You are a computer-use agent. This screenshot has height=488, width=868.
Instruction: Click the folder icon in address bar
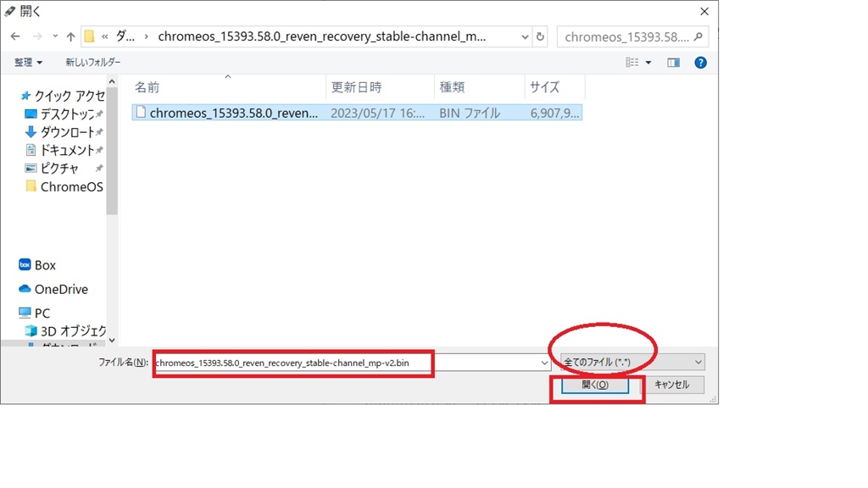(89, 36)
